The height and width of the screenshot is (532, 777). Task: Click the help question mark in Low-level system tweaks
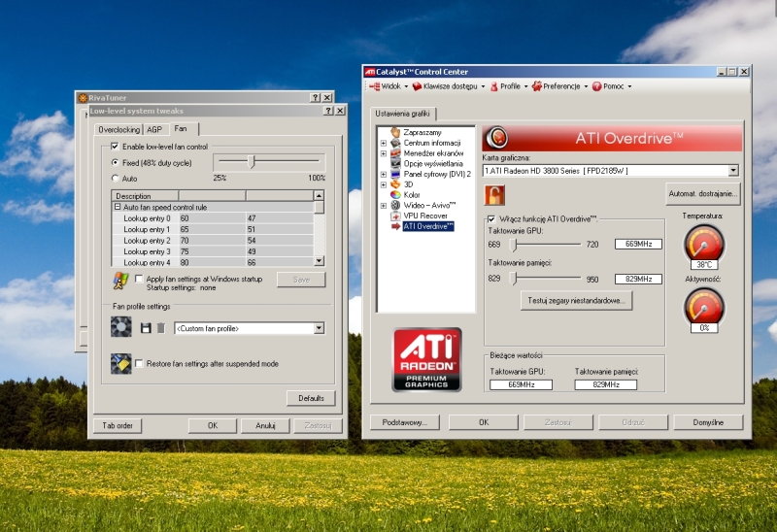pyautogui.click(x=328, y=111)
